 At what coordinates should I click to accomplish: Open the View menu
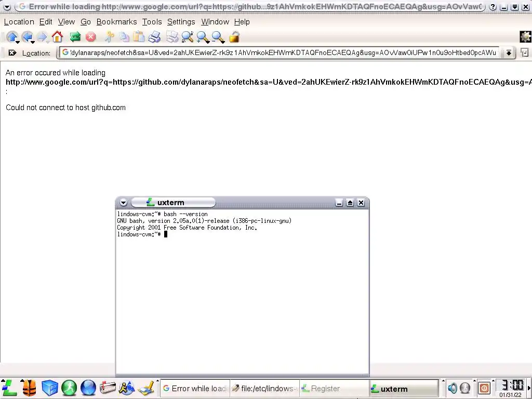pos(66,22)
